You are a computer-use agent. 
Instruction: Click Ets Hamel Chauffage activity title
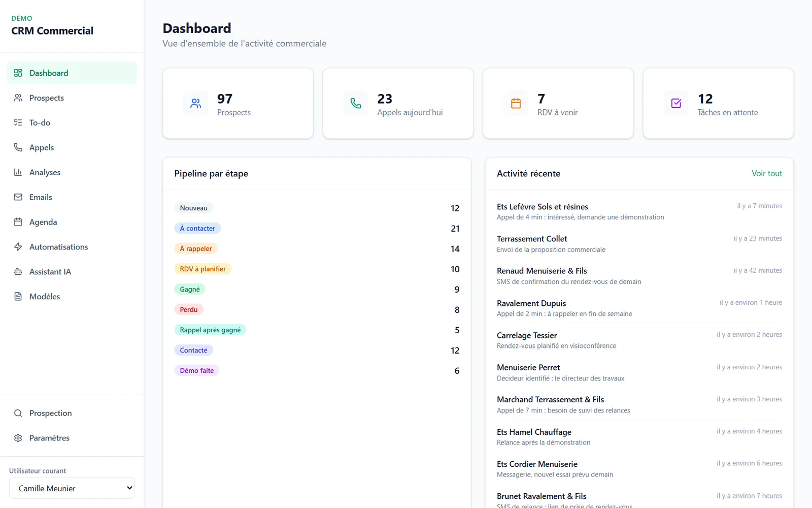[534, 432]
